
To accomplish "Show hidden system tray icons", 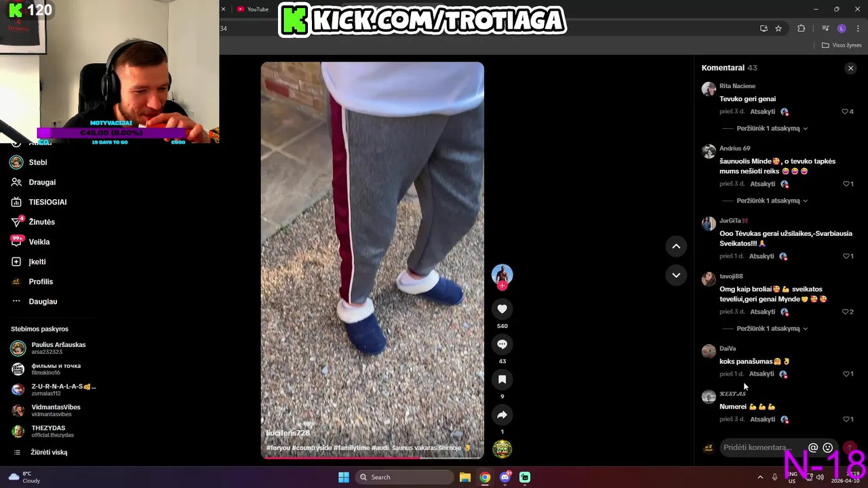I will point(760,477).
